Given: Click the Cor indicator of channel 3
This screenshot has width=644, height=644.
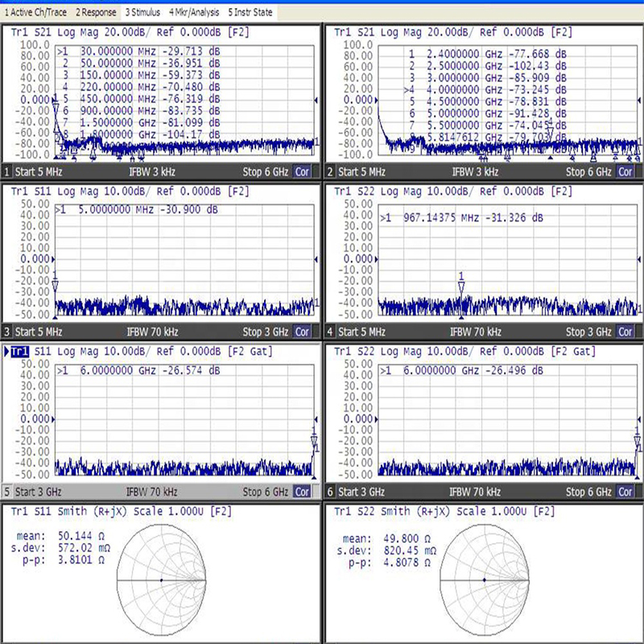Looking at the screenshot, I should coord(302,332).
